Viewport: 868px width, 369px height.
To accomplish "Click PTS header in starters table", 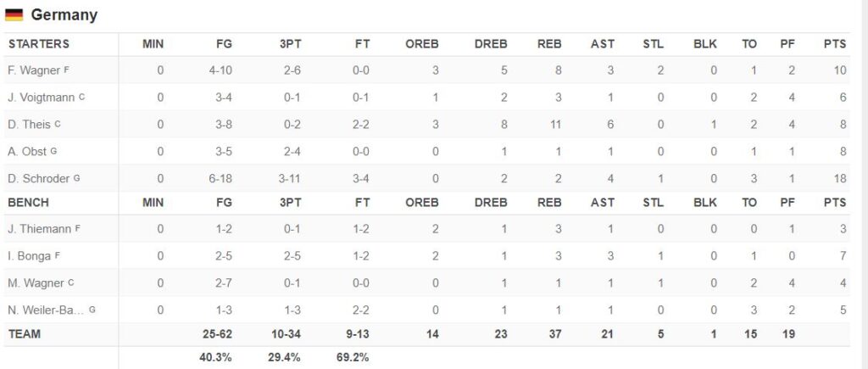I will click(x=835, y=44).
